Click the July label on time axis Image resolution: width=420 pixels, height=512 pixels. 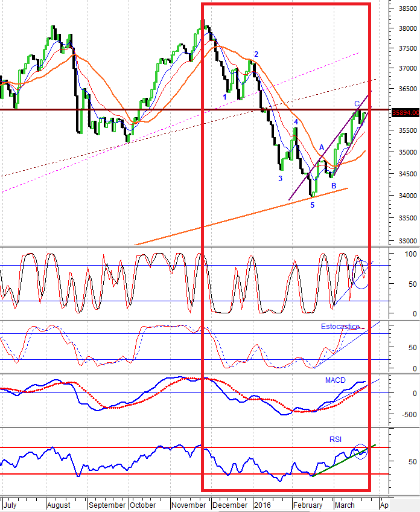tap(10, 505)
